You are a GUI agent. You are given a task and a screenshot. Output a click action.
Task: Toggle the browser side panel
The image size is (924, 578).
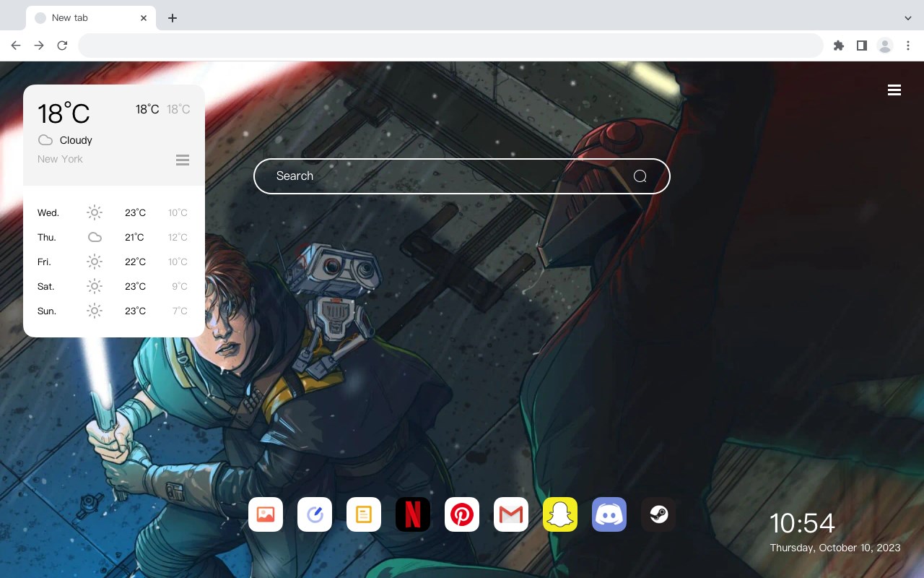[x=861, y=46]
